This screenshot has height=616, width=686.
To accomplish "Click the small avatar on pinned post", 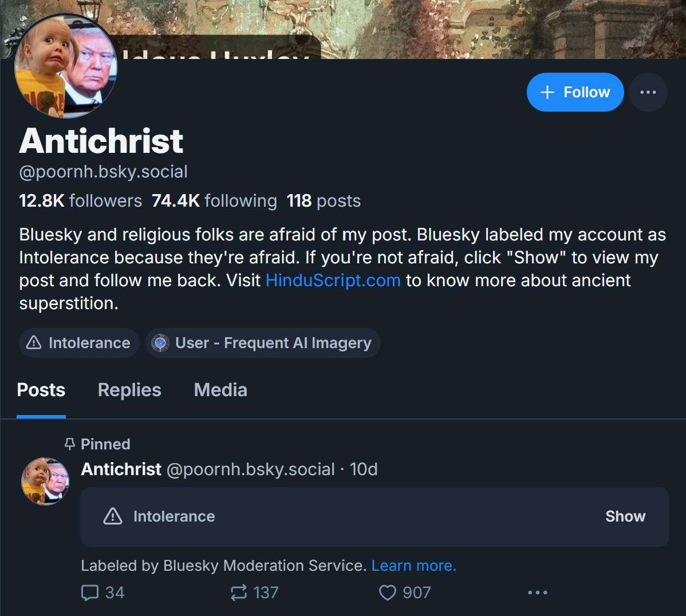I will (x=45, y=481).
